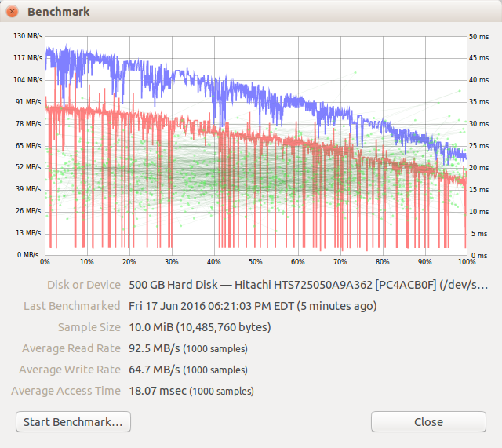This screenshot has height=448, width=502.
Task: Click the '0 ms' axis label
Action: (x=479, y=255)
